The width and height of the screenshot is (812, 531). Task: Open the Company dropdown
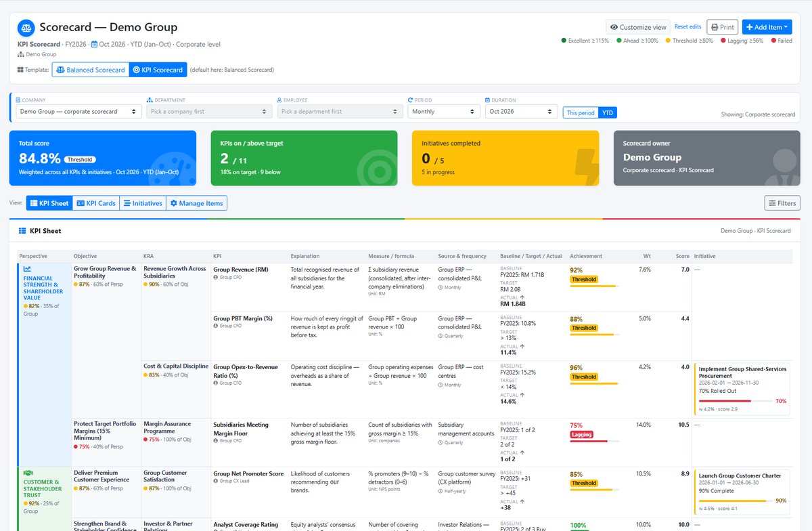pyautogui.click(x=80, y=111)
